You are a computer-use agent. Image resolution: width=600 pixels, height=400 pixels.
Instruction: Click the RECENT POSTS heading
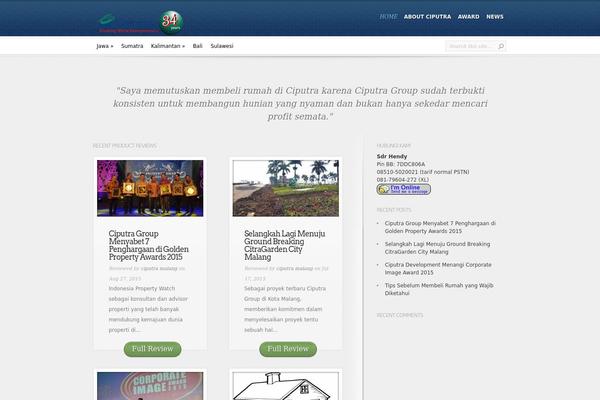point(394,210)
